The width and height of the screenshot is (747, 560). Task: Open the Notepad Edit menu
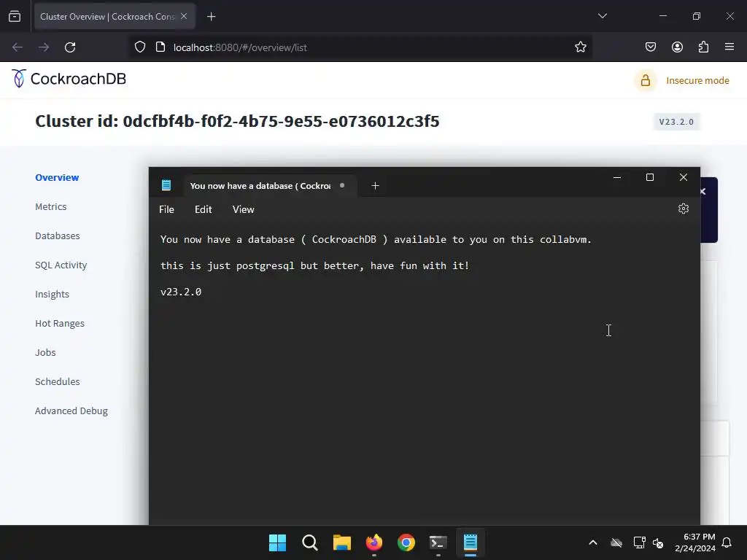click(x=203, y=209)
